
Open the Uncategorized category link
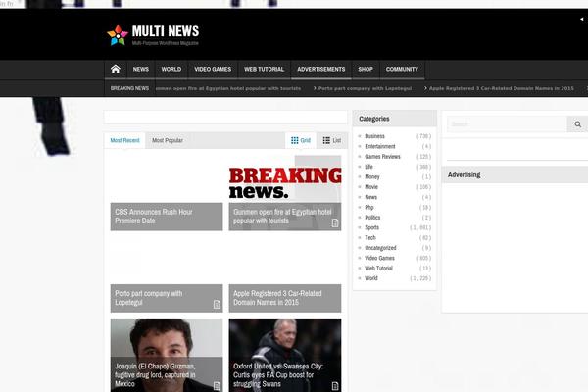(x=380, y=248)
